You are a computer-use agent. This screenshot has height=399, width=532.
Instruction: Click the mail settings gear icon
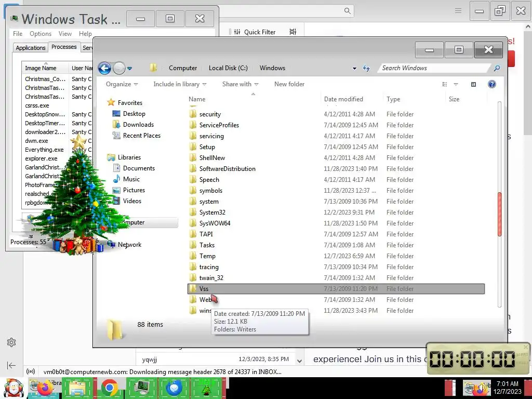[x=11, y=342]
